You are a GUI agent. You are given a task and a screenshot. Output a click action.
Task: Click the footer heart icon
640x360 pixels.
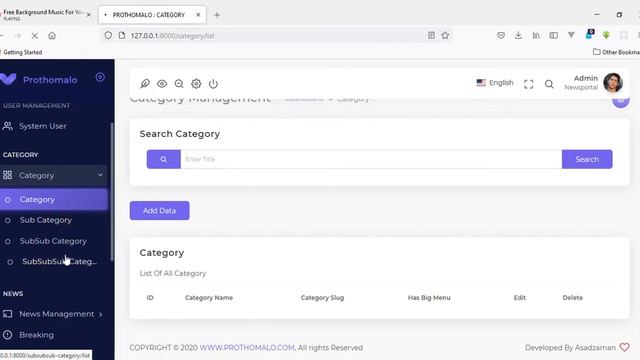click(624, 347)
